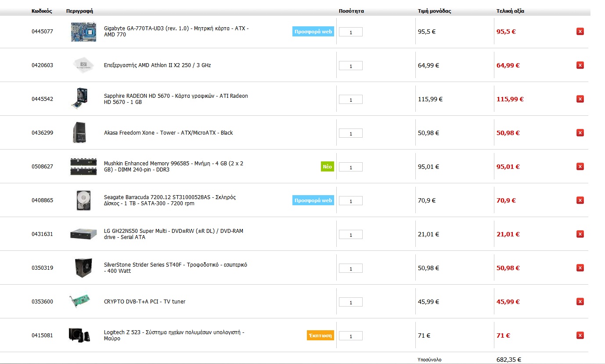Open Seagate Barracuda 7200.12 description link

coord(170,200)
